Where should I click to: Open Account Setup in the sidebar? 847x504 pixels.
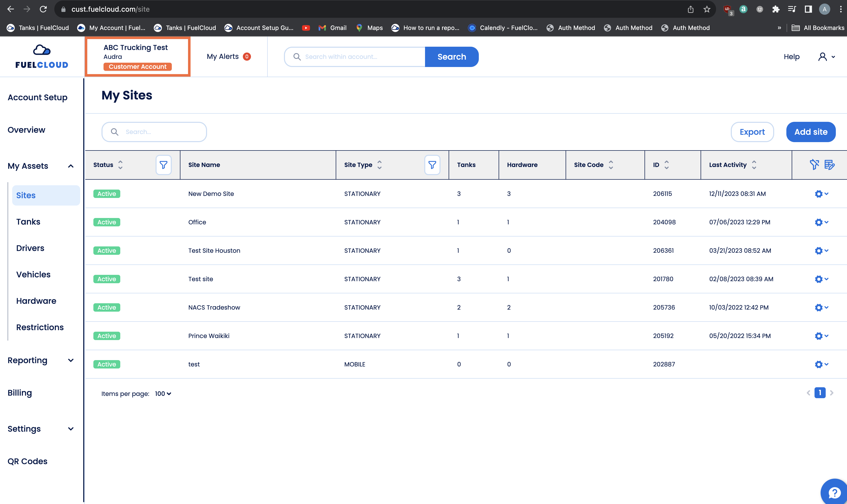(x=37, y=97)
